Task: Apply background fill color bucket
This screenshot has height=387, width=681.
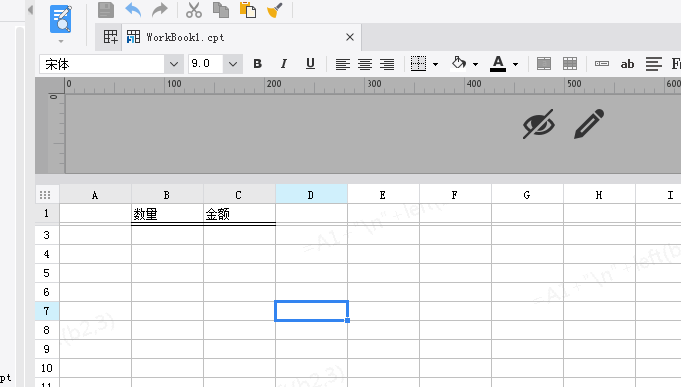Action: pos(459,63)
